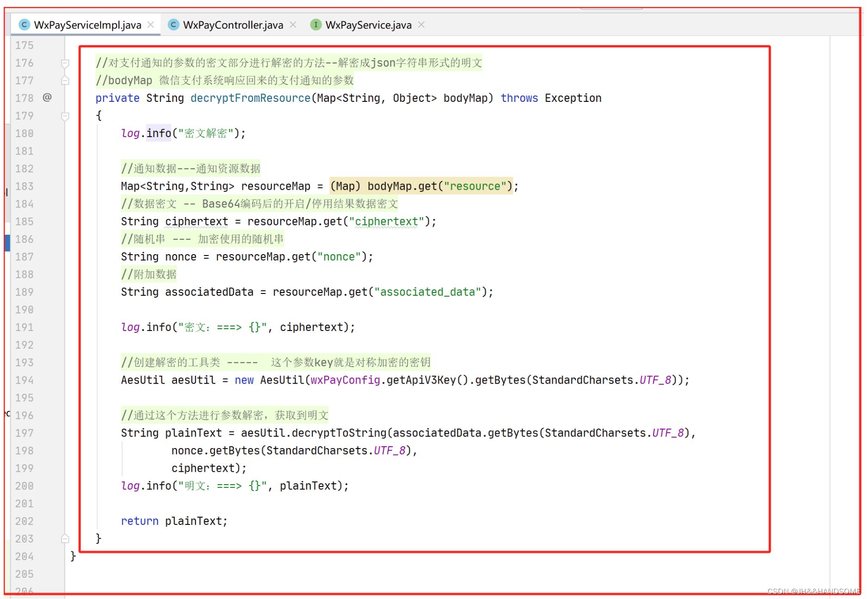Click the wxPayConfig reference on line 194
Screen dimensions: 868x599
coord(344,380)
